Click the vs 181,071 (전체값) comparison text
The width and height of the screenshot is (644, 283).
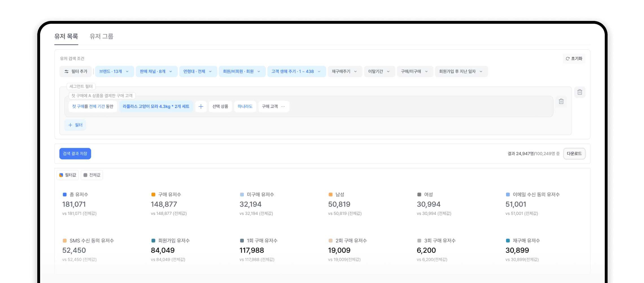(x=79, y=213)
